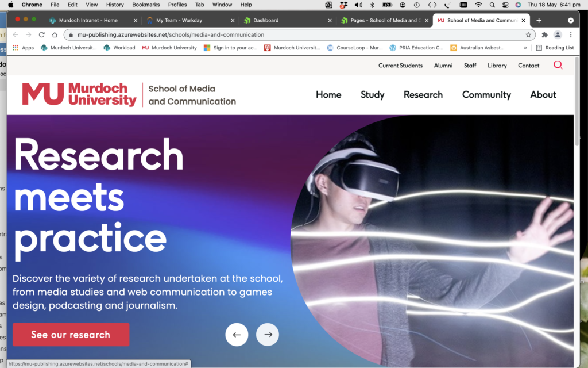Open CourseLoop bookmark in bookmarks bar
The height and width of the screenshot is (368, 588).
coord(355,48)
